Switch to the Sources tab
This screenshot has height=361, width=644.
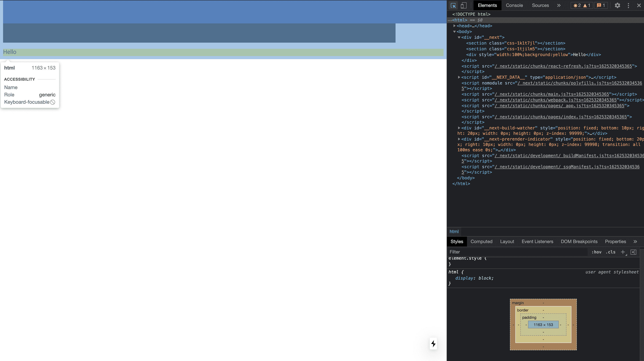[x=540, y=5]
